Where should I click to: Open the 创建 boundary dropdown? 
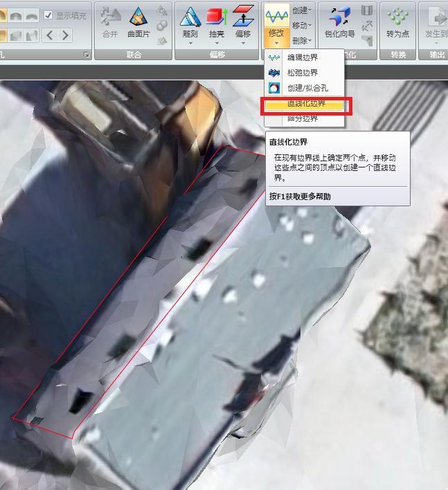tap(302, 10)
